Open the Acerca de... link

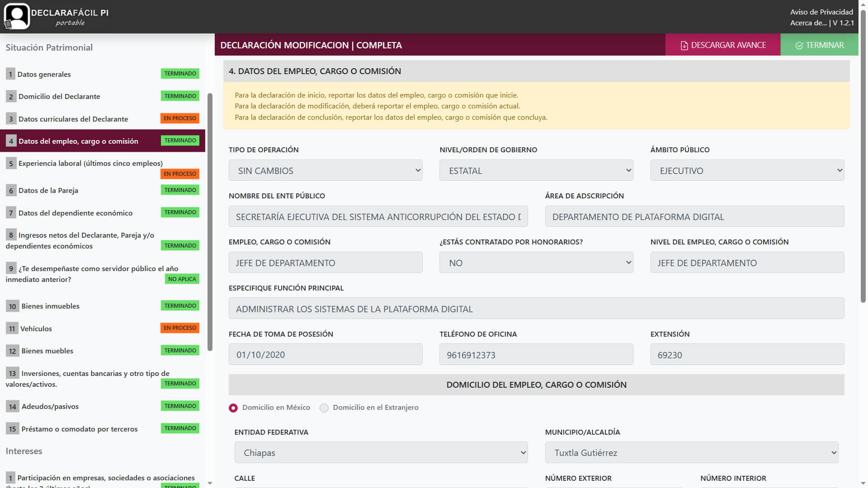click(808, 23)
